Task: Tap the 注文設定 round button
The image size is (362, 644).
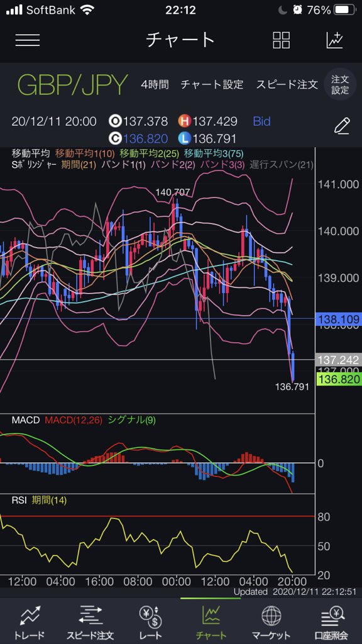Action: pyautogui.click(x=340, y=85)
